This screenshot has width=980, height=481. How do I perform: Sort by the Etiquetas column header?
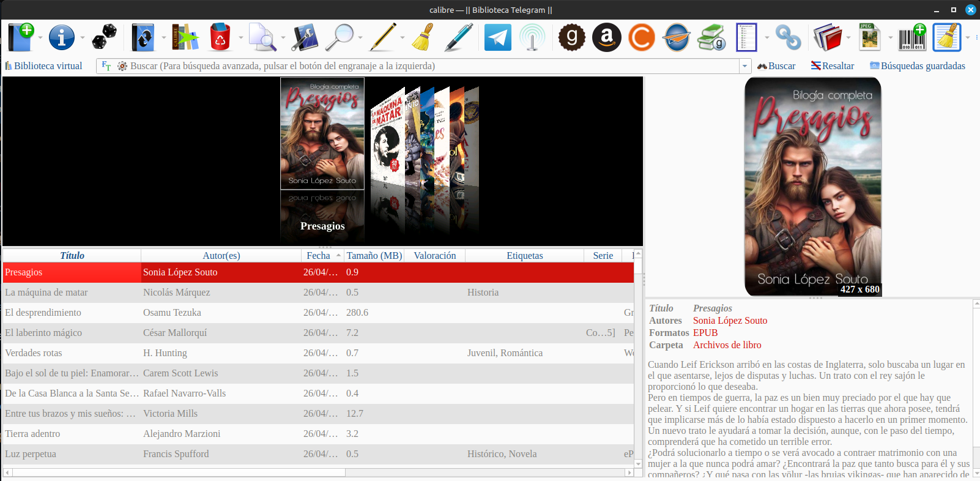coord(525,255)
